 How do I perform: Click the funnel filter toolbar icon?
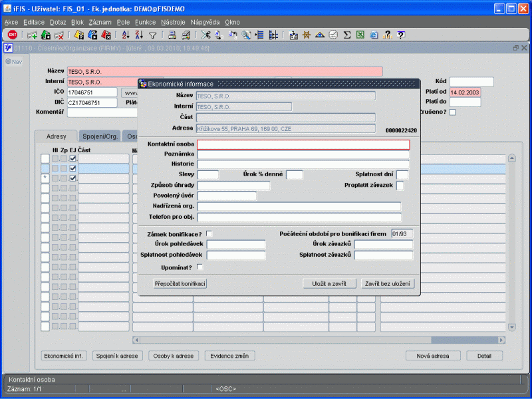click(152, 35)
